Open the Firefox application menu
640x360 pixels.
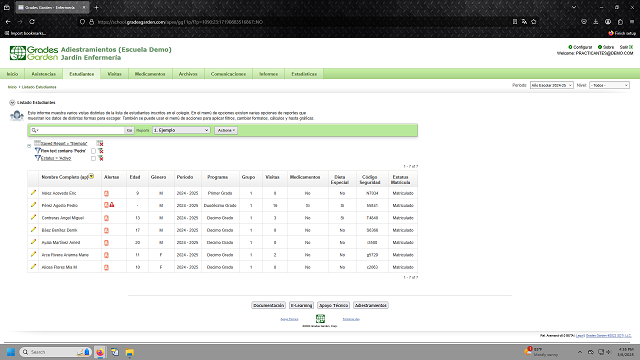pyautogui.click(x=632, y=22)
